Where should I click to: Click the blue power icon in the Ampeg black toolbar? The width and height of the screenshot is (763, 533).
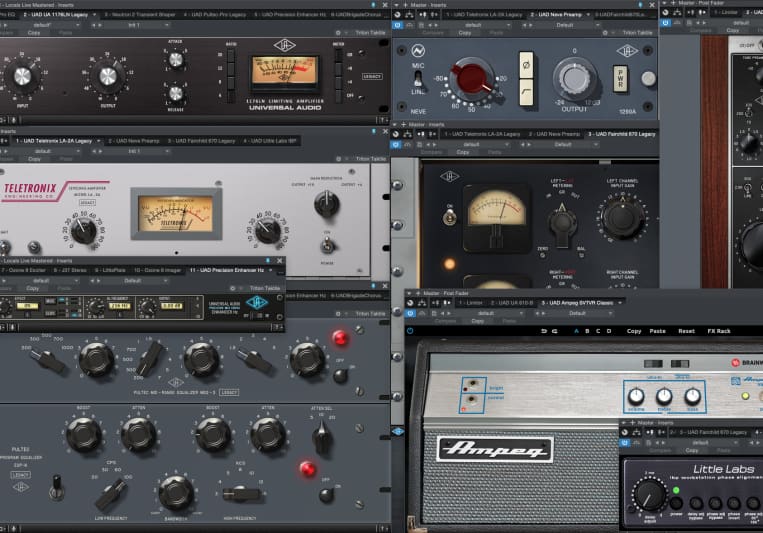click(x=410, y=331)
